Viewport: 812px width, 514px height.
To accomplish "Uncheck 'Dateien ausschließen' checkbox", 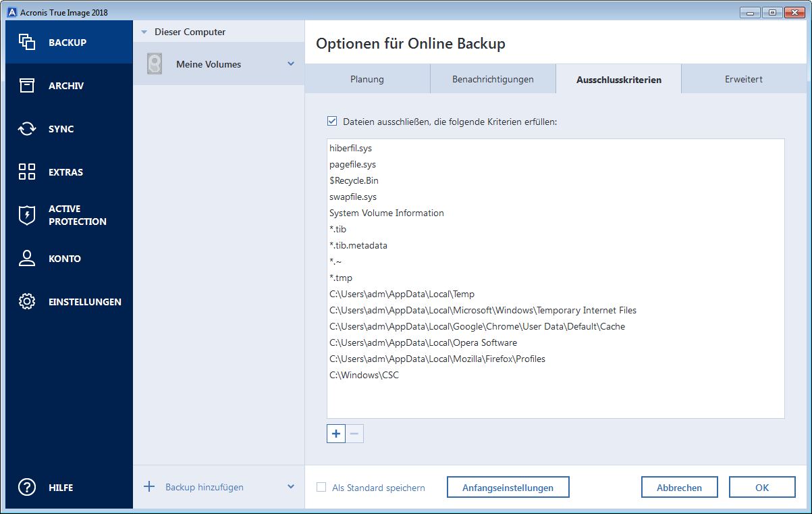I will tap(332, 122).
